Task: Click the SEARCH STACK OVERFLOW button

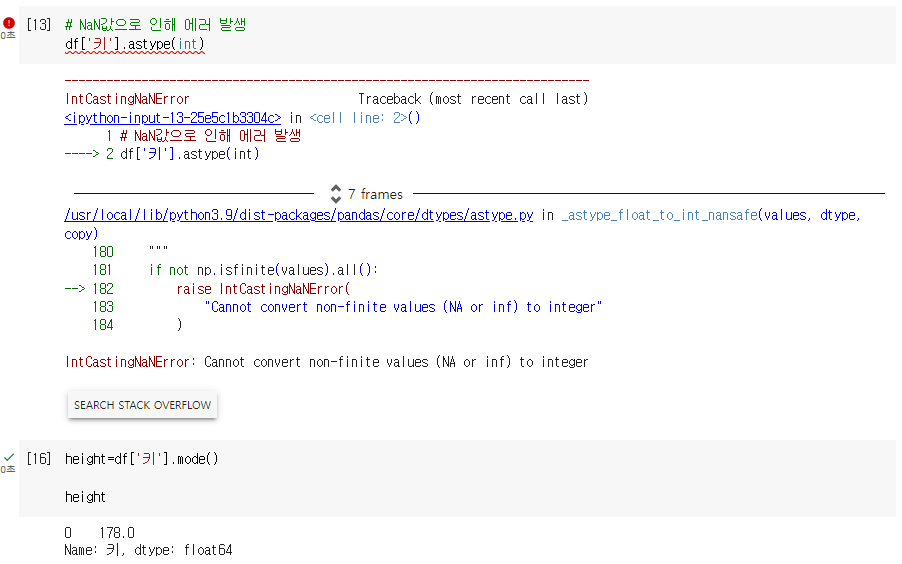Action: tap(142, 405)
